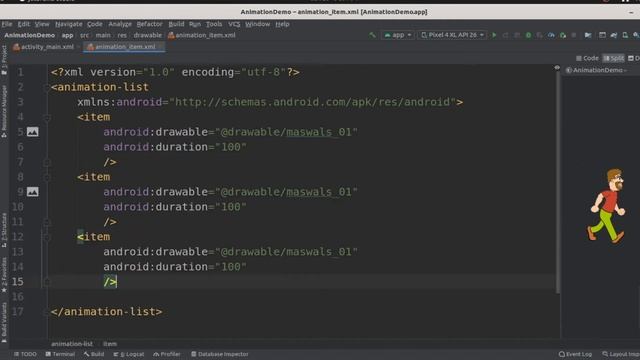The height and width of the screenshot is (360, 640).
Task: Click gutter image icon on line 9
Action: click(x=33, y=192)
